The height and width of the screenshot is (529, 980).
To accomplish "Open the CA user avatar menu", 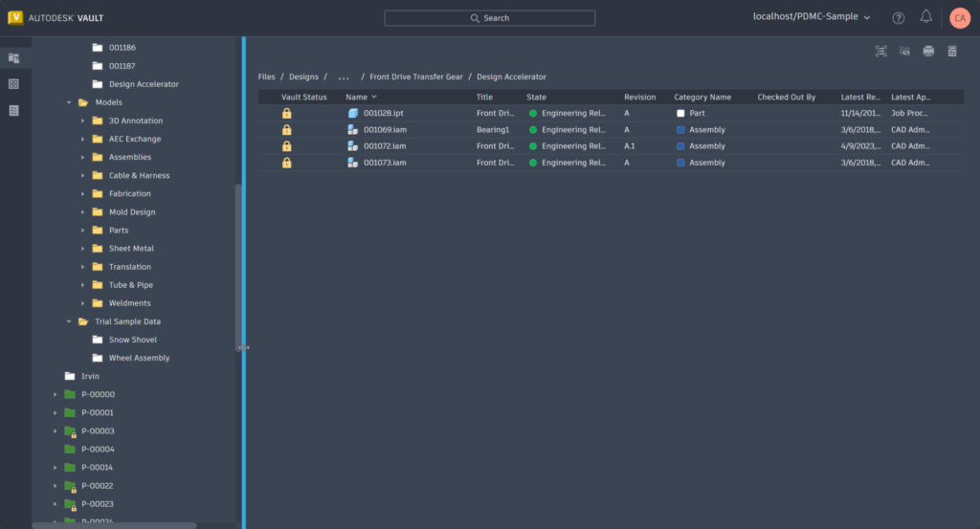I will click(959, 18).
